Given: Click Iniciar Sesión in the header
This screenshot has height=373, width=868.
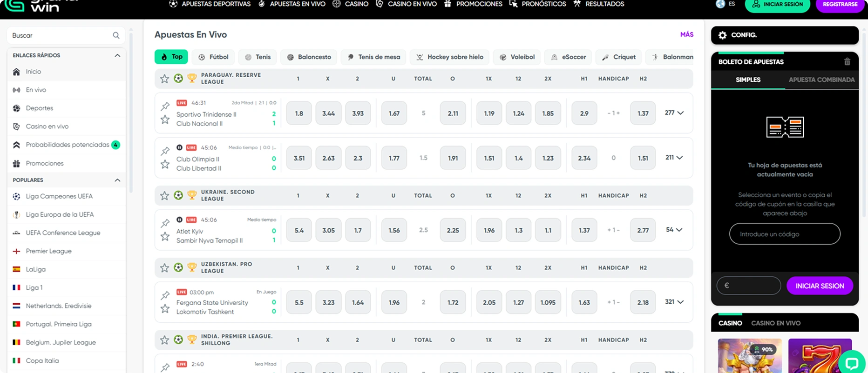Looking at the screenshot, I should coord(777,4).
